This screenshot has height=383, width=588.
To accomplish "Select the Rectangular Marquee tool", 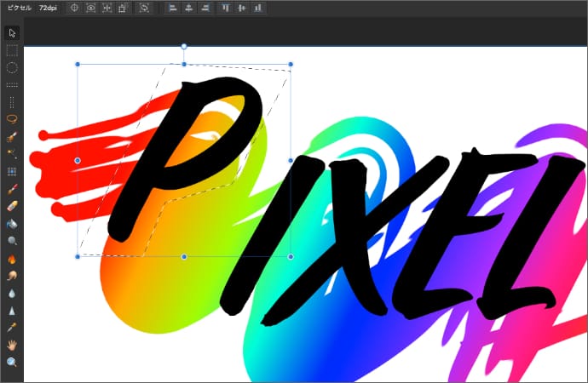I will point(12,50).
